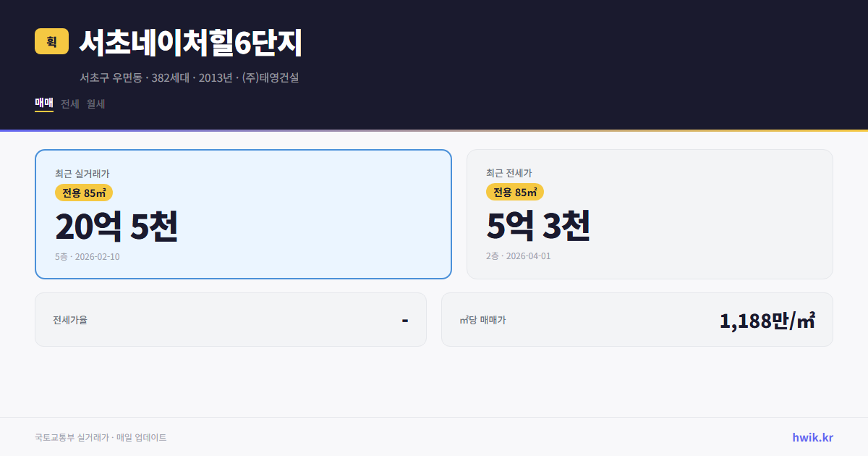
Task: Select the 전용 85㎡ badge on the jeonse card
Action: coord(516,193)
